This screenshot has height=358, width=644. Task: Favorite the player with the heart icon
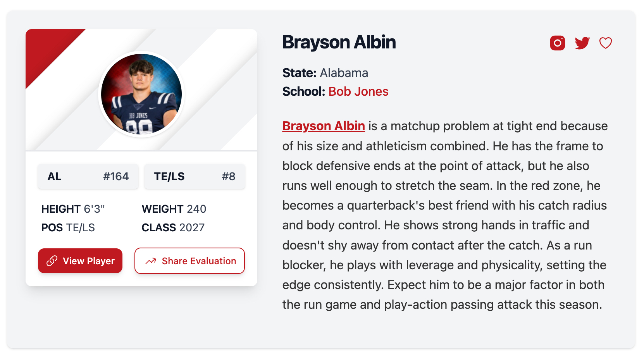pos(605,43)
